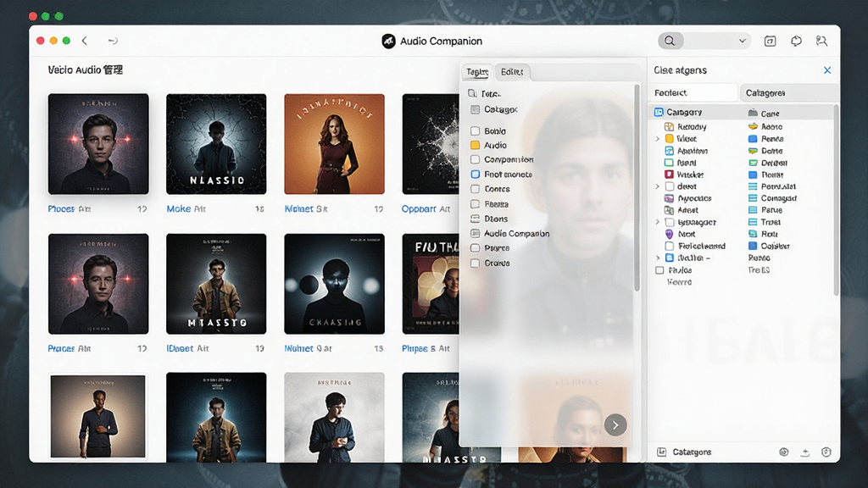Viewport: 868px width, 488px height.
Task: Switch to the 'Edites' tab in the popup
Action: [512, 72]
